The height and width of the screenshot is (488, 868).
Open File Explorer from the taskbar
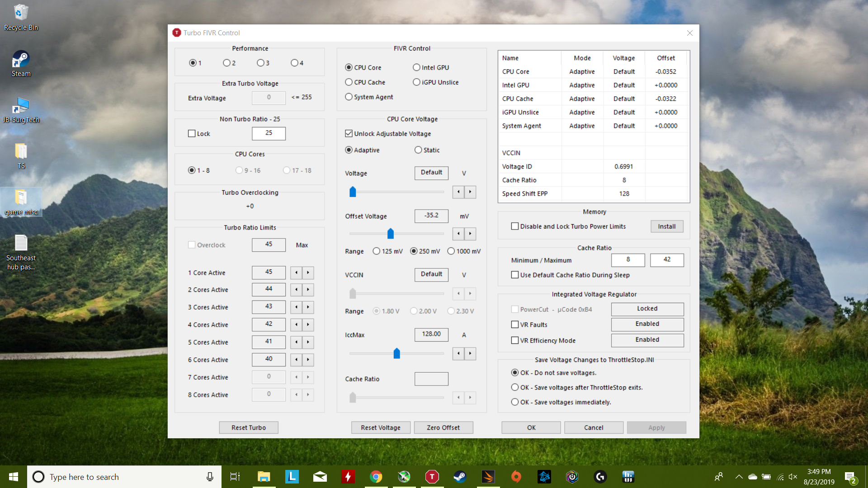click(x=264, y=477)
